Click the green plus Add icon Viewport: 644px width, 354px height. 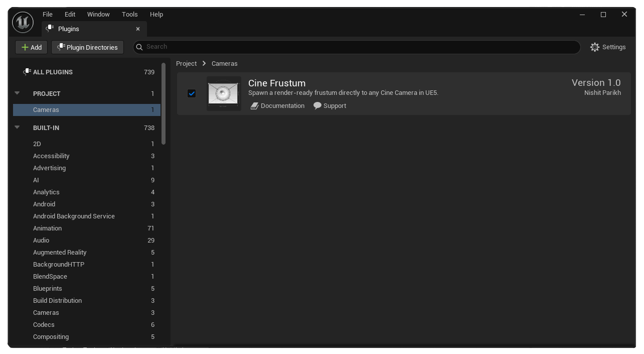[25, 47]
